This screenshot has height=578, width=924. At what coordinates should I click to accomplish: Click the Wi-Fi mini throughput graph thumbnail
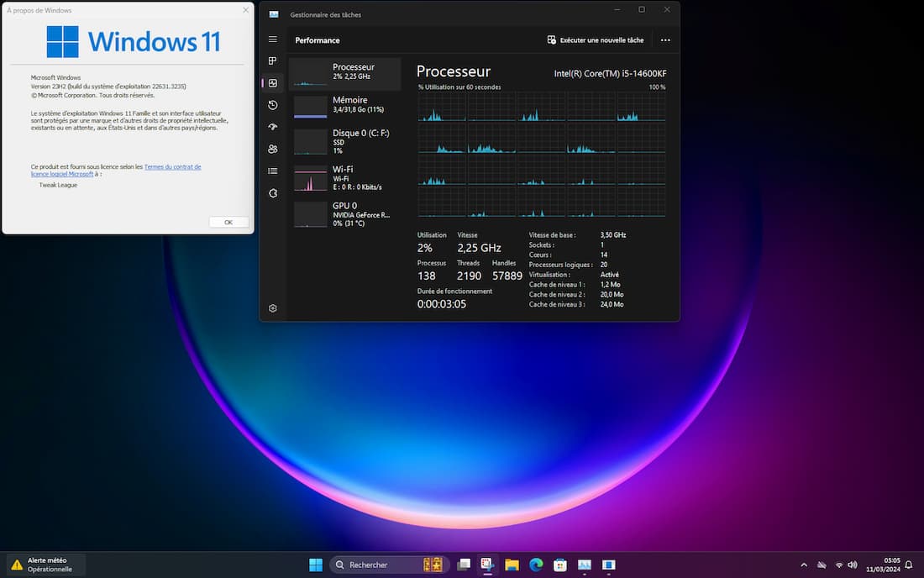(x=311, y=180)
